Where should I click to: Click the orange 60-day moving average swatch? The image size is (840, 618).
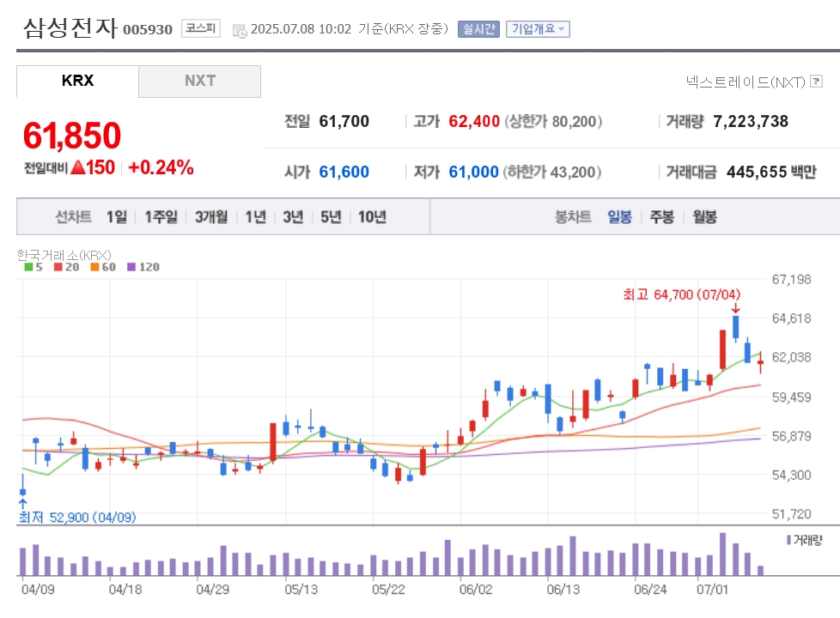[94, 267]
